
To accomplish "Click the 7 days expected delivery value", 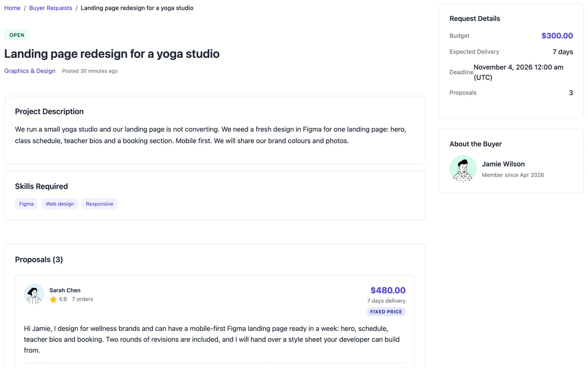I will 563,52.
